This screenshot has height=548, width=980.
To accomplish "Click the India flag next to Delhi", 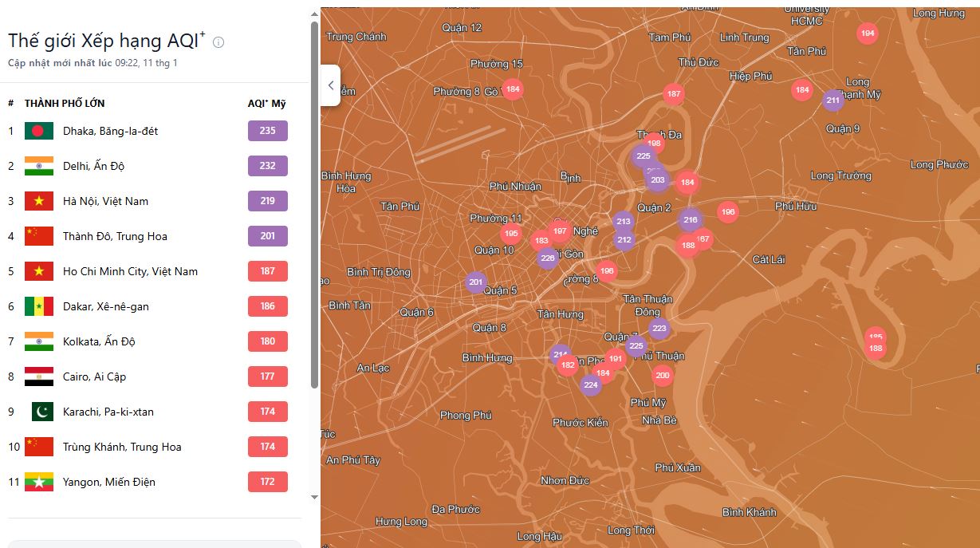I will point(39,166).
